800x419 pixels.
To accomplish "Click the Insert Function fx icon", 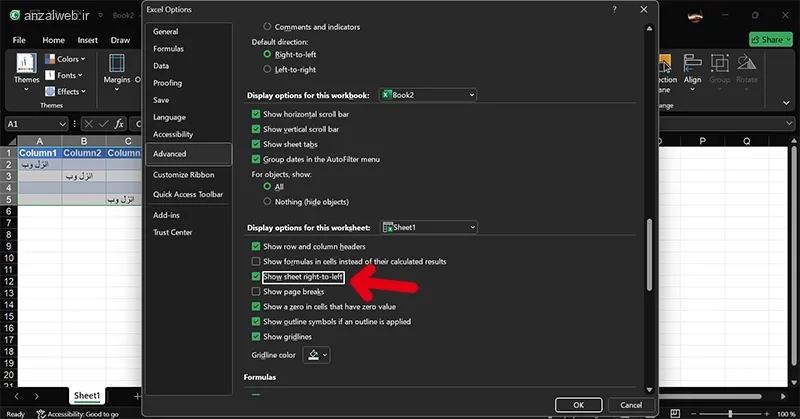I will pos(119,124).
